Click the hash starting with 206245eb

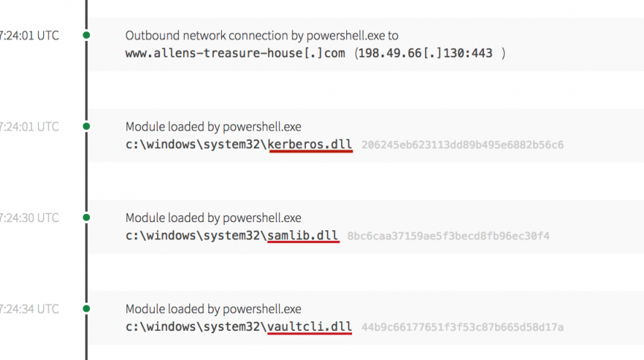[462, 145]
